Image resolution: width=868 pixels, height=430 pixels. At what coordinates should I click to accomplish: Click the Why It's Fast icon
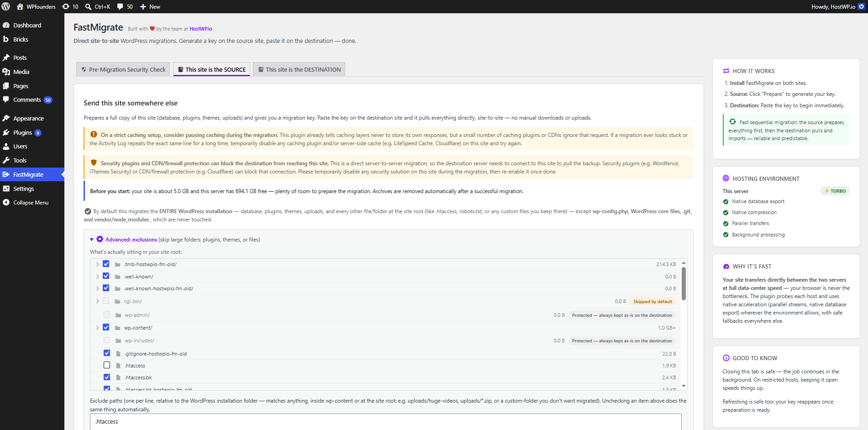tap(726, 267)
